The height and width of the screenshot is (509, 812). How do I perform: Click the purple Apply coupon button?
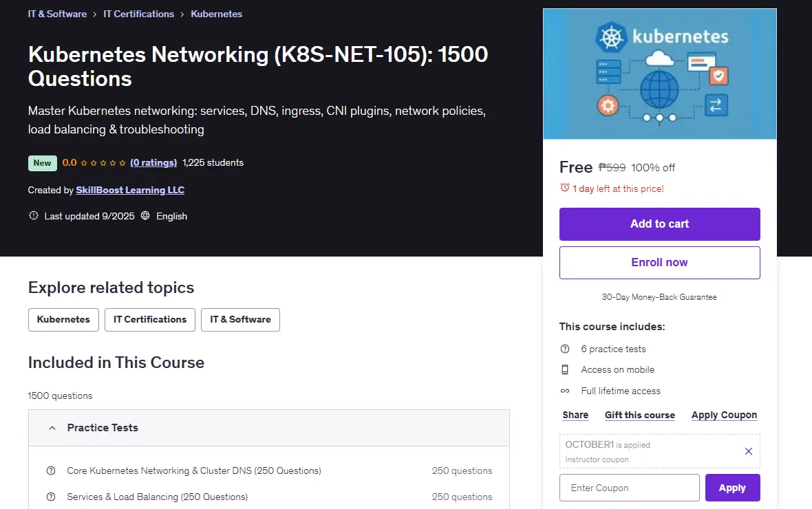732,488
